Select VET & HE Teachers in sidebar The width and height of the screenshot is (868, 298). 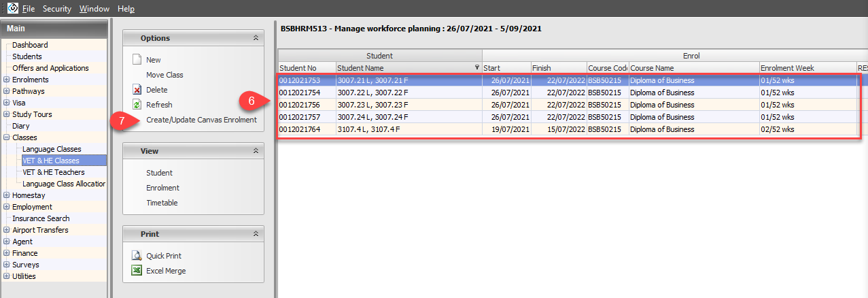[53, 172]
